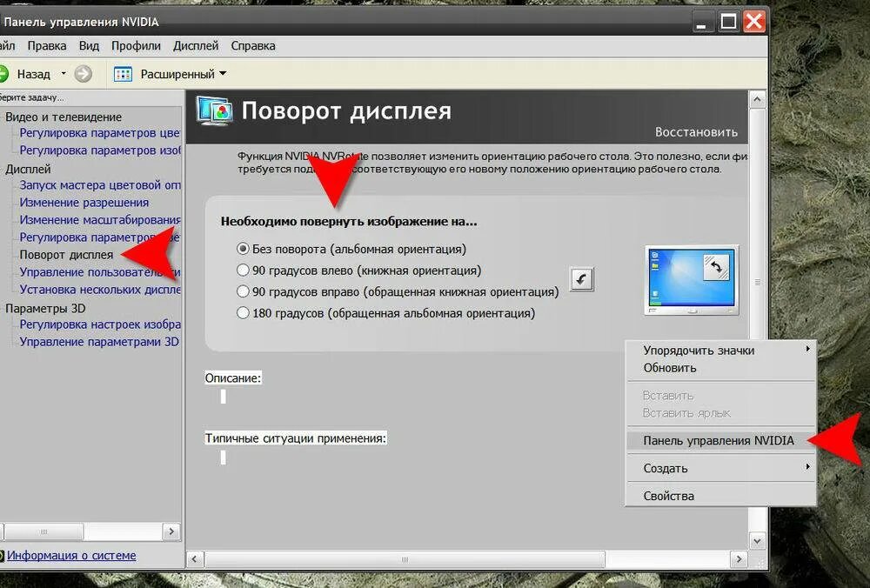Select Без поворота (альбомная ориентация) radio button
The image size is (870, 588).
[243, 249]
